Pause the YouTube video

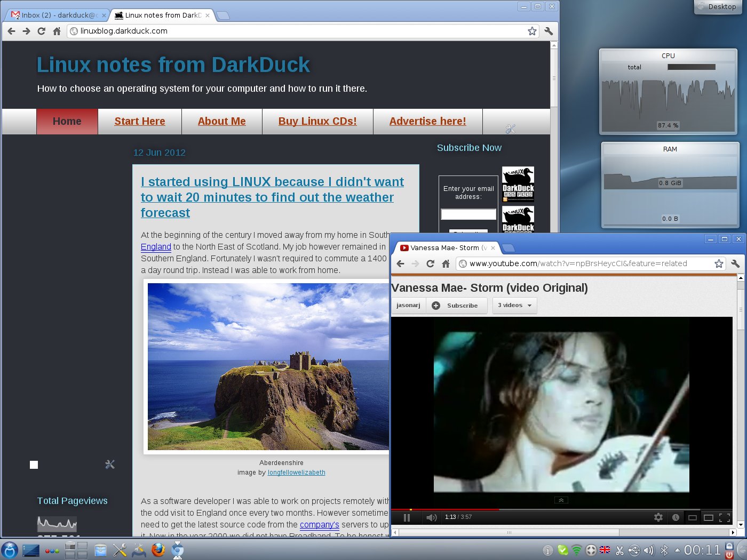coord(407,517)
